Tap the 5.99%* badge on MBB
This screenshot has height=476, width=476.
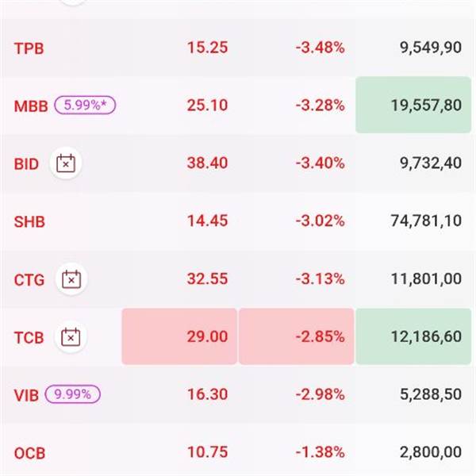tap(85, 106)
